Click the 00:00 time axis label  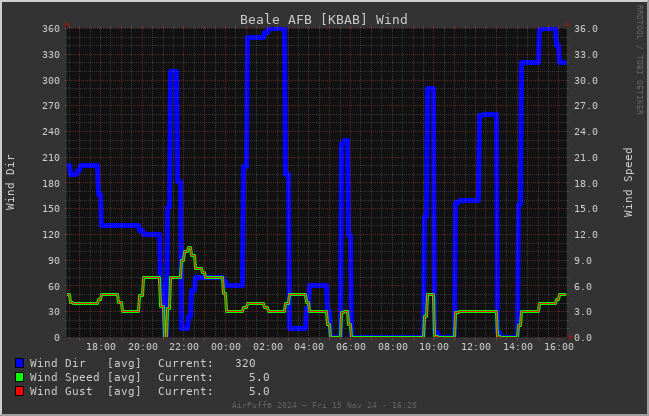226,346
